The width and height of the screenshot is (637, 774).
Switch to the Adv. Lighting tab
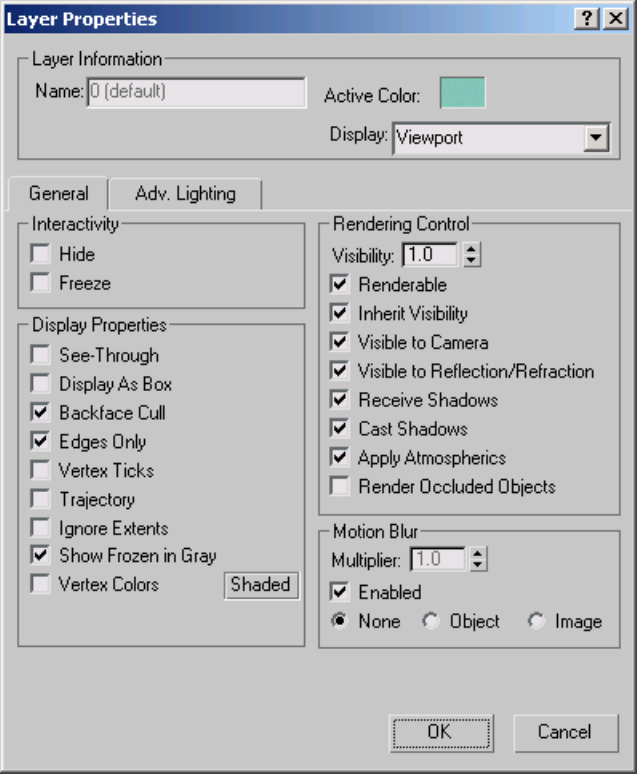pyautogui.click(x=185, y=193)
